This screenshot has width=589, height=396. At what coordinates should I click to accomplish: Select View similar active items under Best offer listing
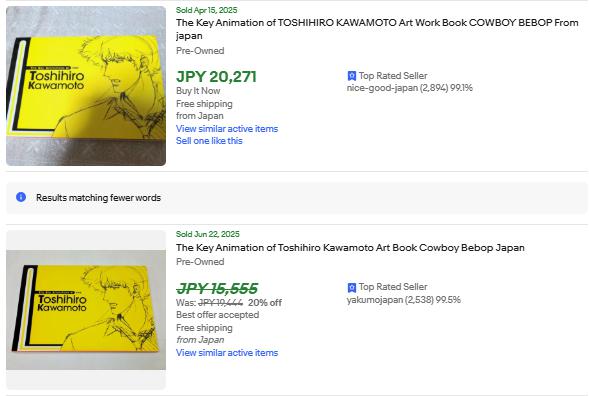click(227, 353)
